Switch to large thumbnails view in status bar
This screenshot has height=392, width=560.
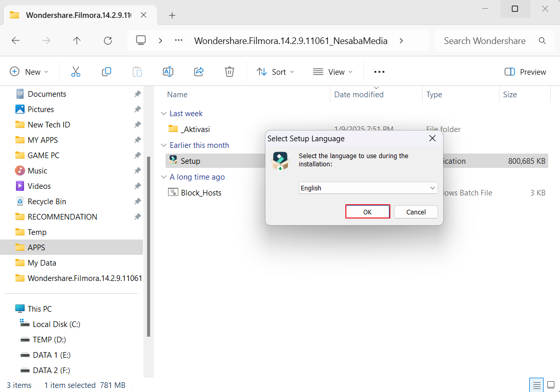point(551,385)
